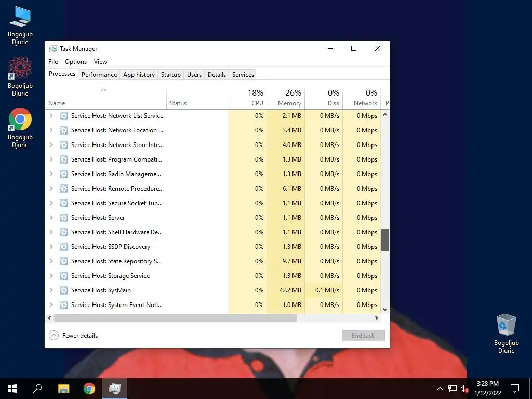532x399 pixels.
Task: Click the gear icon for Network Location service
Action: point(64,130)
